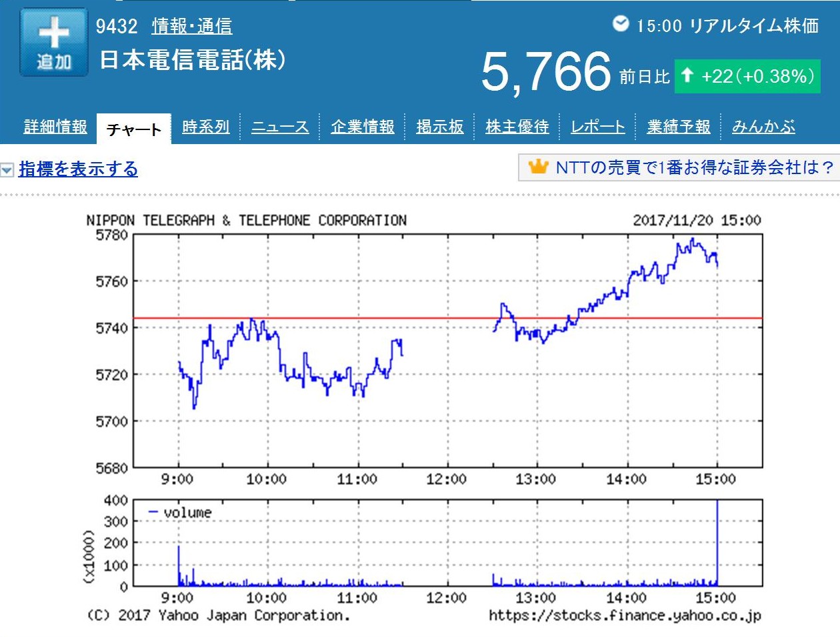
Task: Click the 5,766 stock price
Action: pos(546,71)
